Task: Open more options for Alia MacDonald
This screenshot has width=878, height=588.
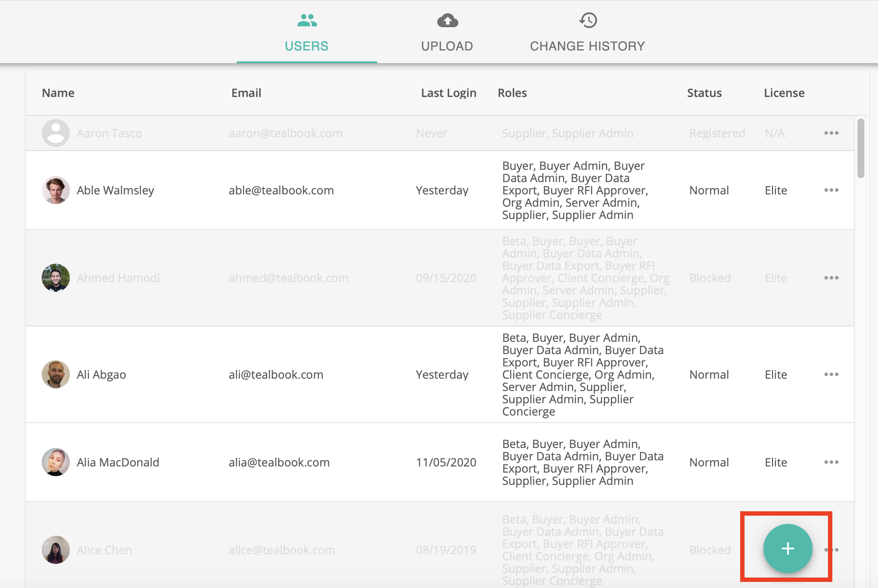Action: click(x=831, y=462)
